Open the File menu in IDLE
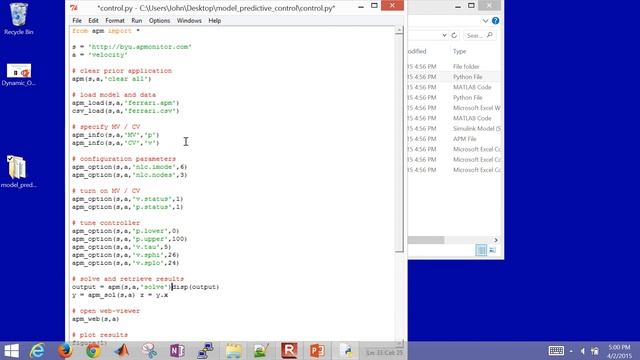The width and height of the screenshot is (640, 360). tap(77, 20)
